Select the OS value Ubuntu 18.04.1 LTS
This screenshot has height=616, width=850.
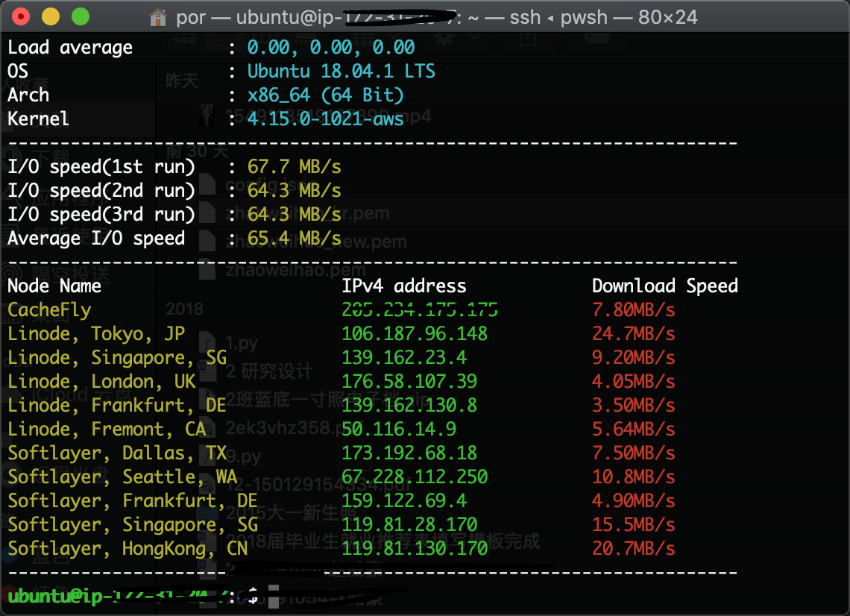coord(341,72)
